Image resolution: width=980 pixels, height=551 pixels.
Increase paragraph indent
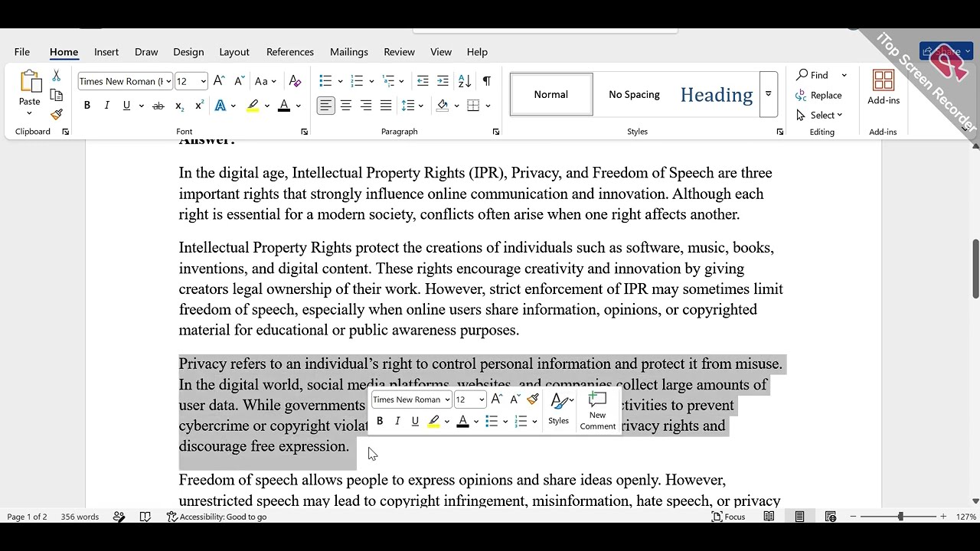point(443,81)
